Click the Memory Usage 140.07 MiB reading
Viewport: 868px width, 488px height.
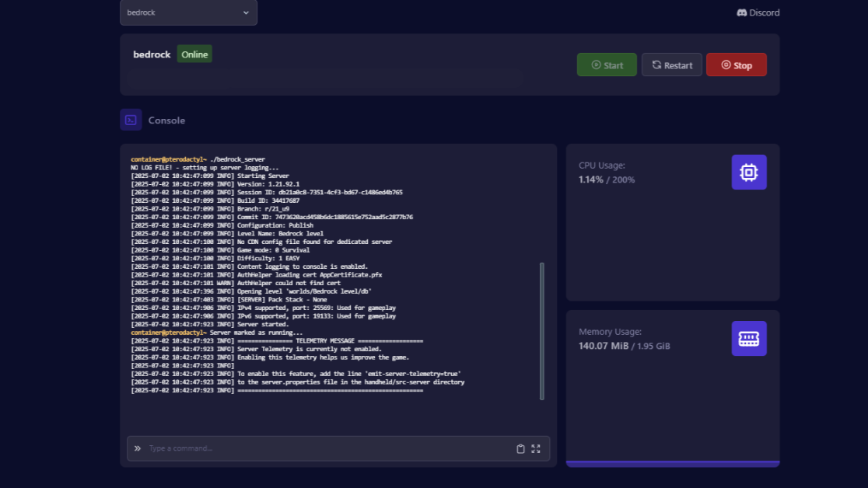tap(603, 346)
